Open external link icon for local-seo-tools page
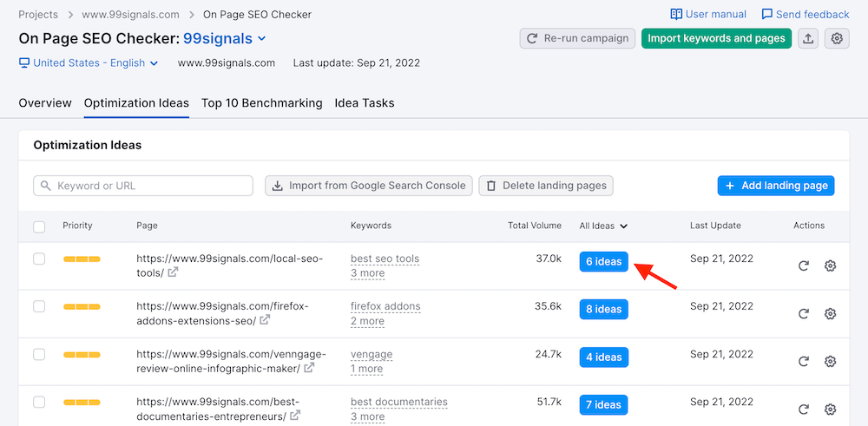 173,272
